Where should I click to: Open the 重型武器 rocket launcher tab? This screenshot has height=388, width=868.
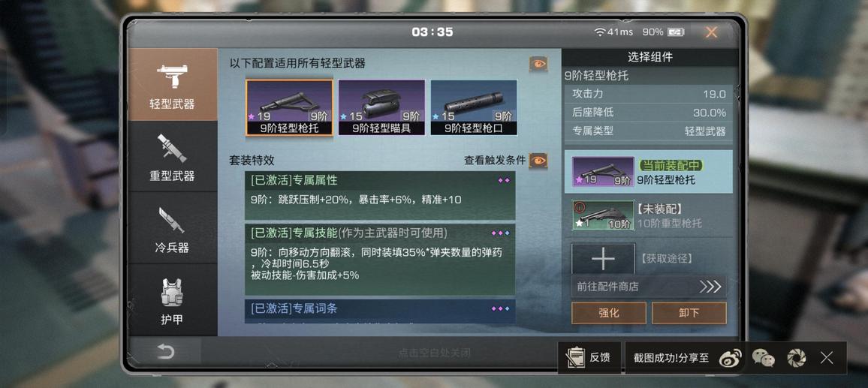pos(172,157)
